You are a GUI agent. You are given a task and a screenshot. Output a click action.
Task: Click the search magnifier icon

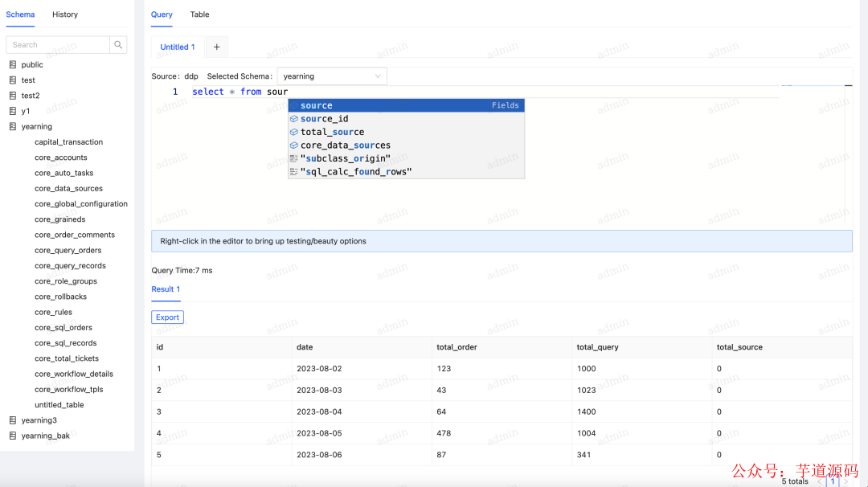pos(118,45)
